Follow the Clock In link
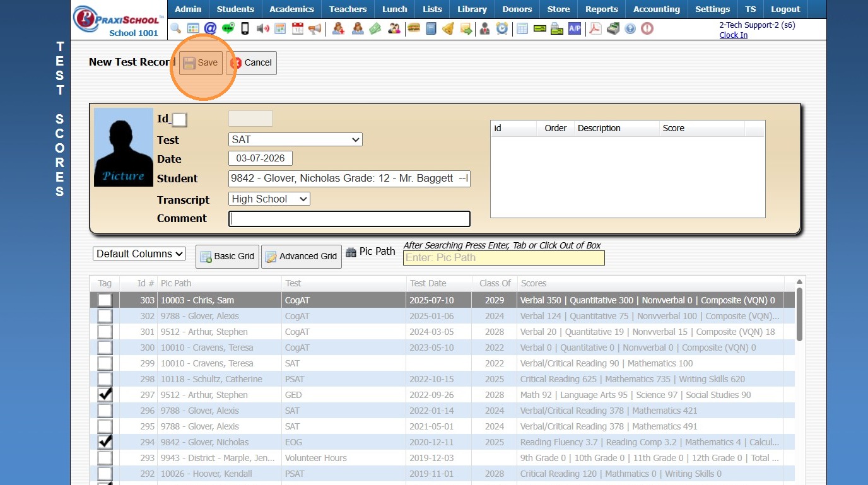 pyautogui.click(x=733, y=35)
